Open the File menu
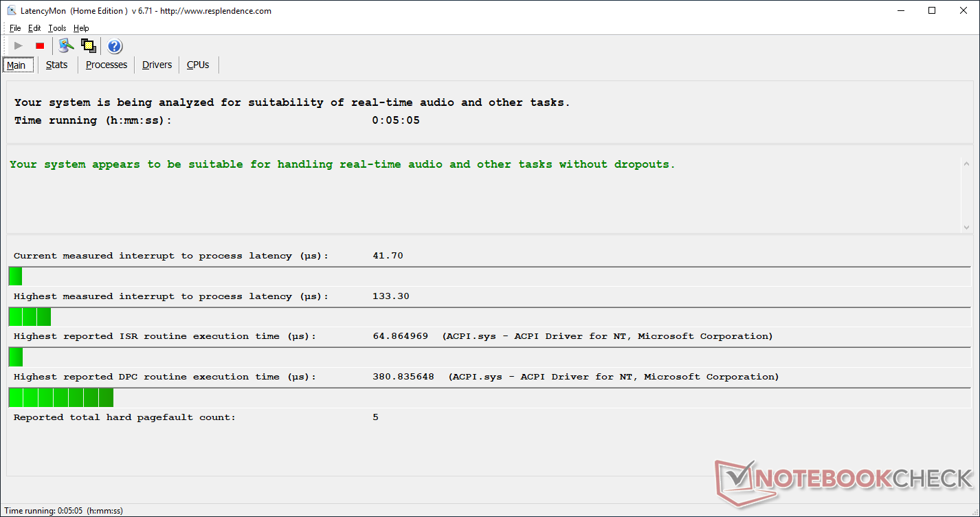 pyautogui.click(x=15, y=28)
